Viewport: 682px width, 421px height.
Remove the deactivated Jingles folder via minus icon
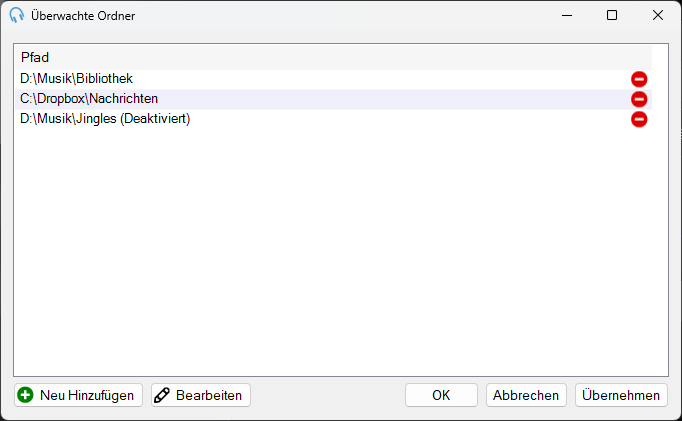point(639,119)
